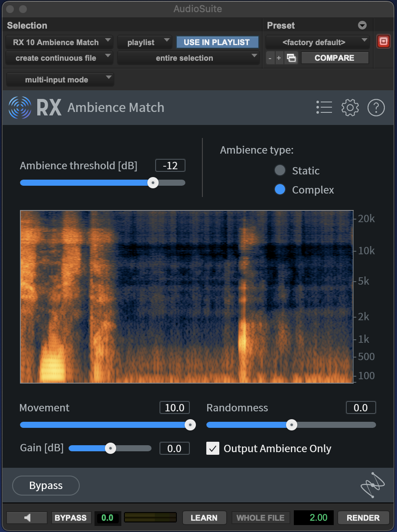
Task: Click the 5k frequency axis label
Action: (364, 281)
